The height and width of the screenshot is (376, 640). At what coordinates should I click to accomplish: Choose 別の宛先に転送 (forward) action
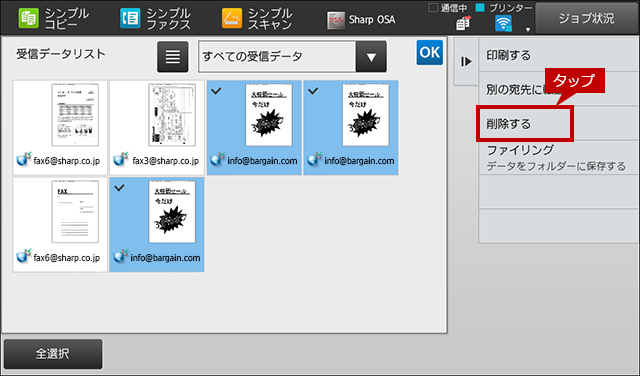coord(559,89)
